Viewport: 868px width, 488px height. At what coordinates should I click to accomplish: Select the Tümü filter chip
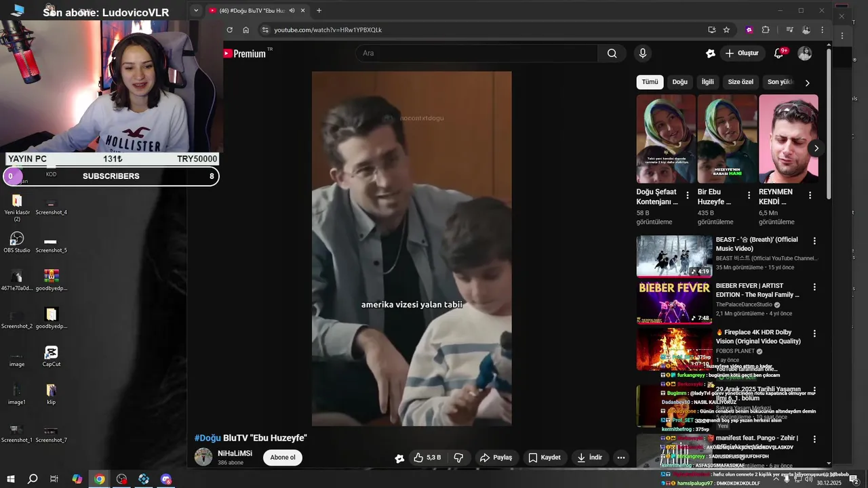pos(650,82)
